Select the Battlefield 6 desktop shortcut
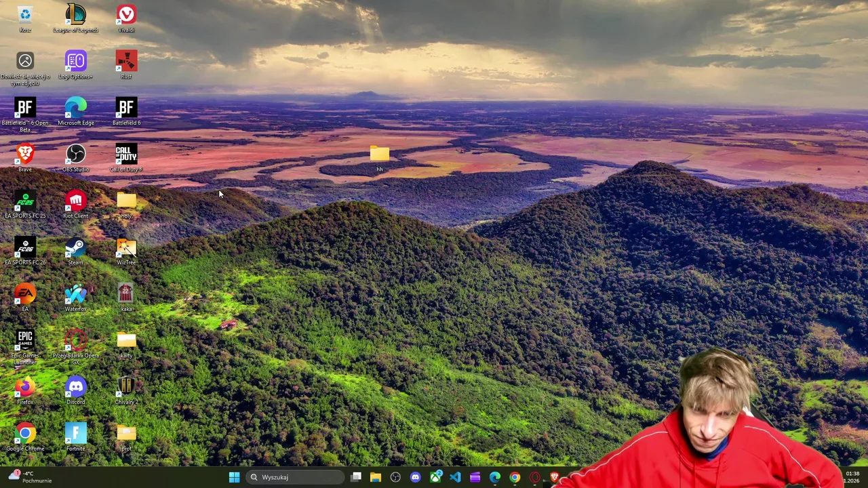This screenshot has width=868, height=488. pyautogui.click(x=126, y=112)
